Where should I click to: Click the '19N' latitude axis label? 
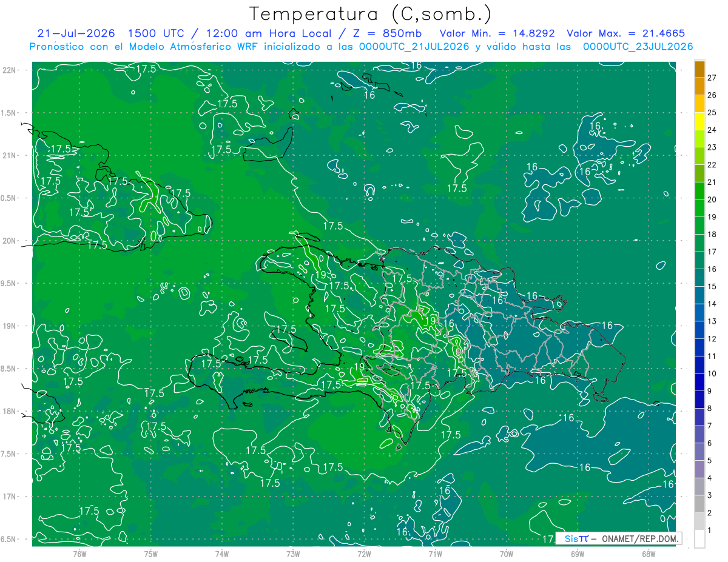coord(10,326)
